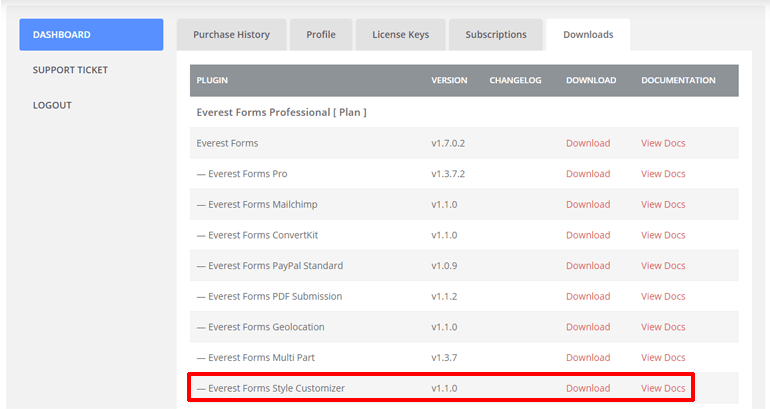This screenshot has height=409, width=770.
Task: Open Support Ticket in sidebar
Action: pyautogui.click(x=70, y=70)
